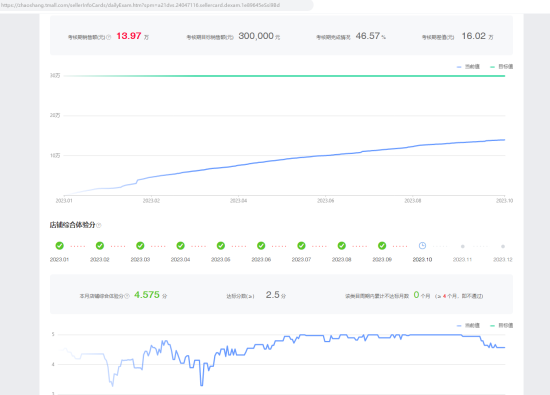
Task: Toggle the green target-value legend in score chart
Action: (x=502, y=326)
